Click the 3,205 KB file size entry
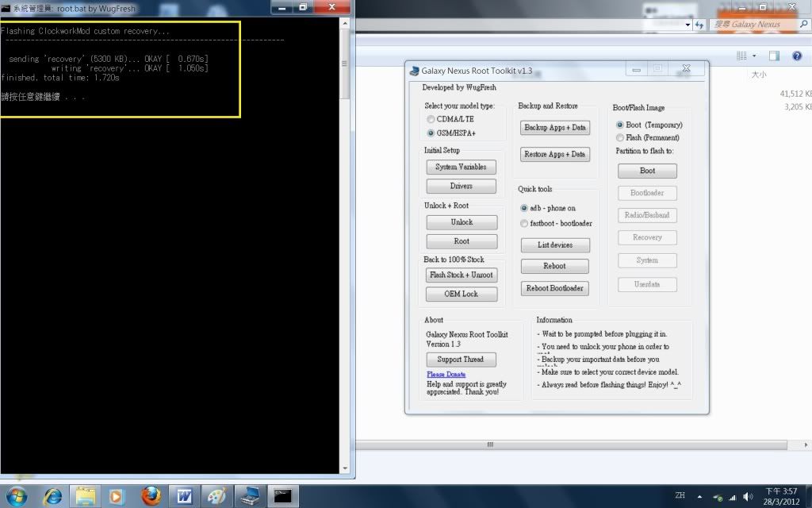Viewport: 812px width, 508px height. tap(798, 107)
